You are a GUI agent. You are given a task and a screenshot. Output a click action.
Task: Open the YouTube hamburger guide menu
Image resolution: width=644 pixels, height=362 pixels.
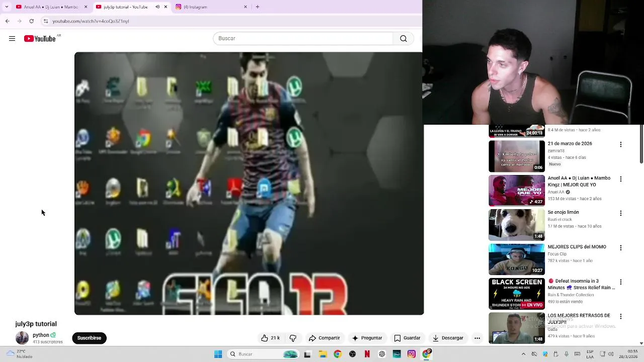[x=12, y=39]
